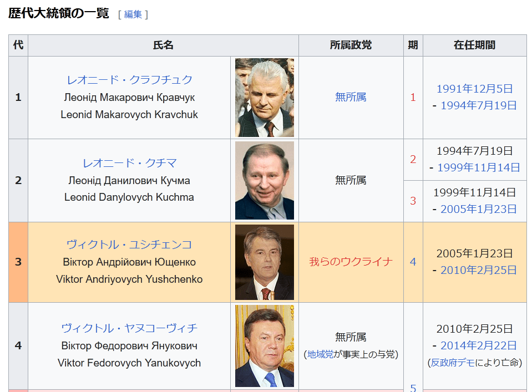
Task: Click the 2014年2月22日 date link
Action: (478, 345)
